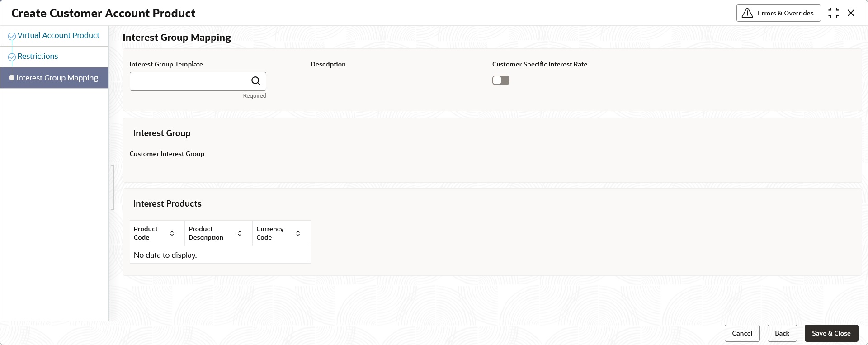Click the Restrictions step checkmark icon
868x345 pixels.
point(12,57)
